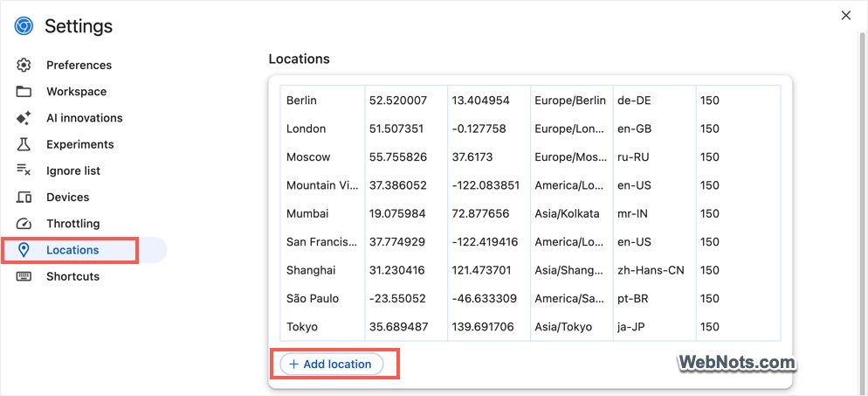868x396 pixels.
Task: Click latitude 55.755826 for Moscow
Action: [398, 156]
